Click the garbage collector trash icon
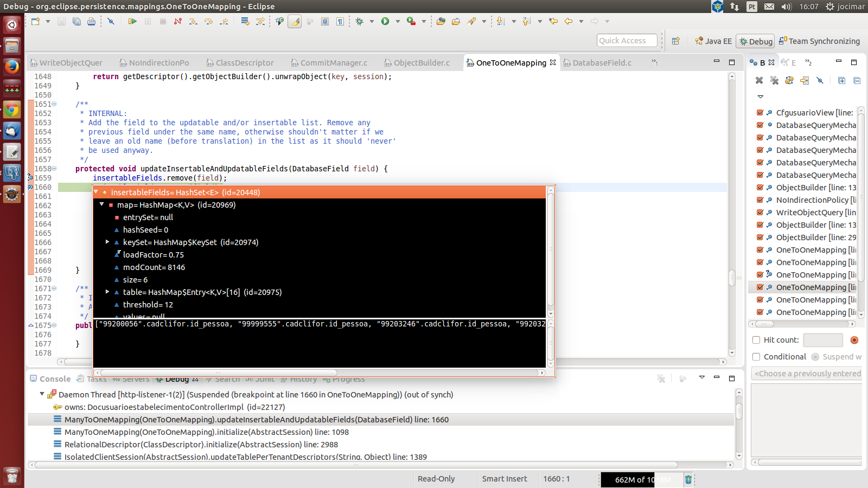868x488 pixels. (x=688, y=479)
